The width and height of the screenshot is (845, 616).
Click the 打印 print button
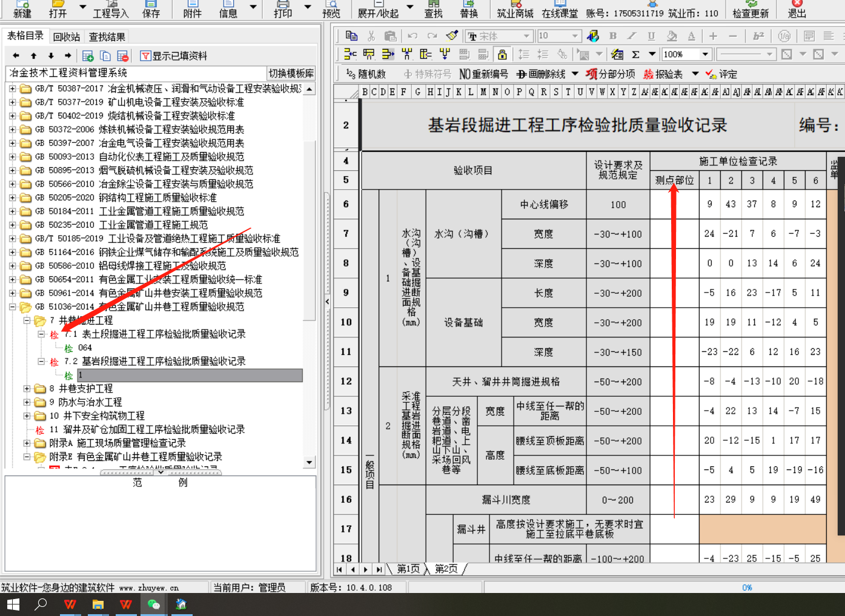[x=282, y=9]
